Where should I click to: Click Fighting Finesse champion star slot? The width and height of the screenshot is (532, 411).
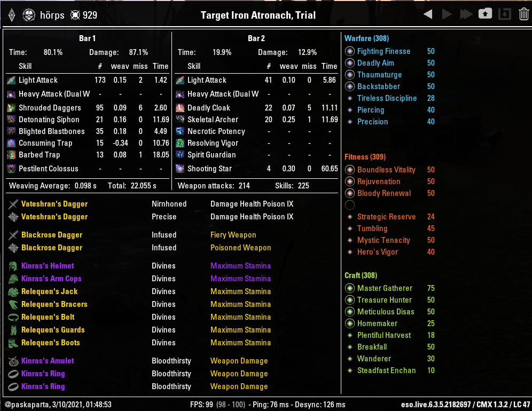click(x=350, y=51)
